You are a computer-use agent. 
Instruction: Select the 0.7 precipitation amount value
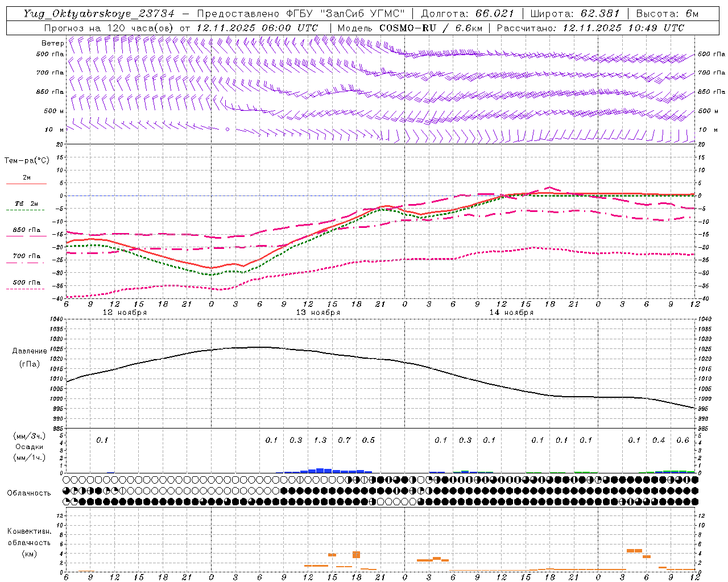pyautogui.click(x=344, y=440)
